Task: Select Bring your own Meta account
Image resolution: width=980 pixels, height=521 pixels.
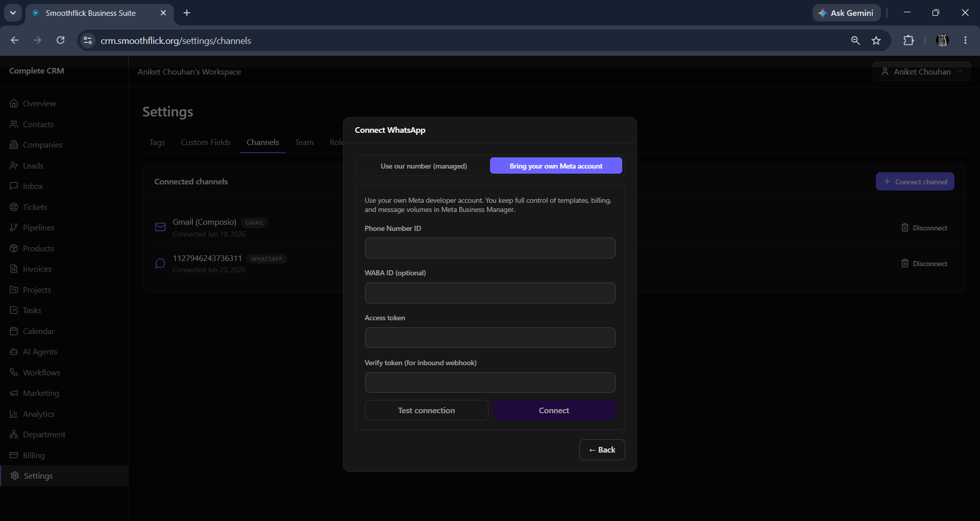Action: [556, 166]
